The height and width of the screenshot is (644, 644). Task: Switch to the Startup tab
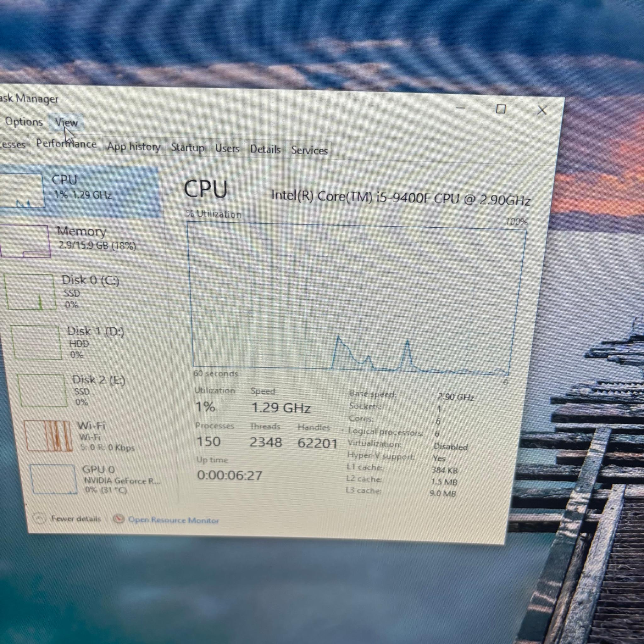tap(187, 148)
